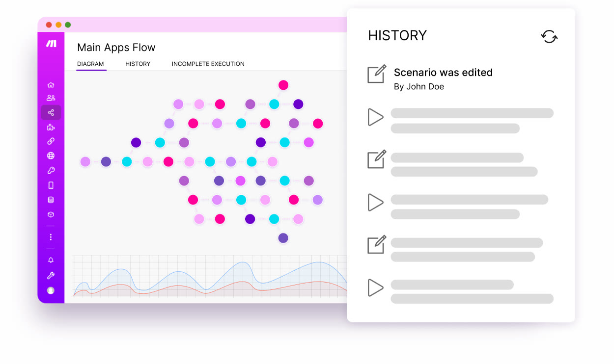This screenshot has width=614, height=364.
Task: Open Notifications bell icon in sidebar
Action: (51, 260)
